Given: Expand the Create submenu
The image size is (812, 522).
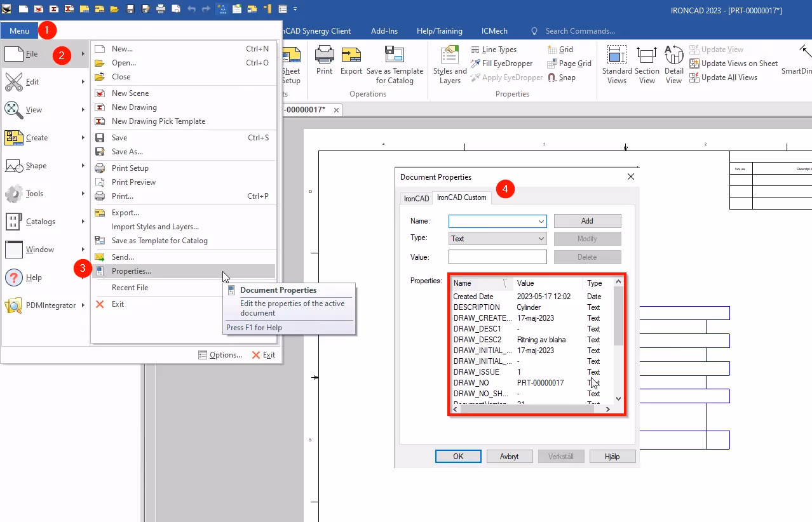Looking at the screenshot, I should [45, 138].
